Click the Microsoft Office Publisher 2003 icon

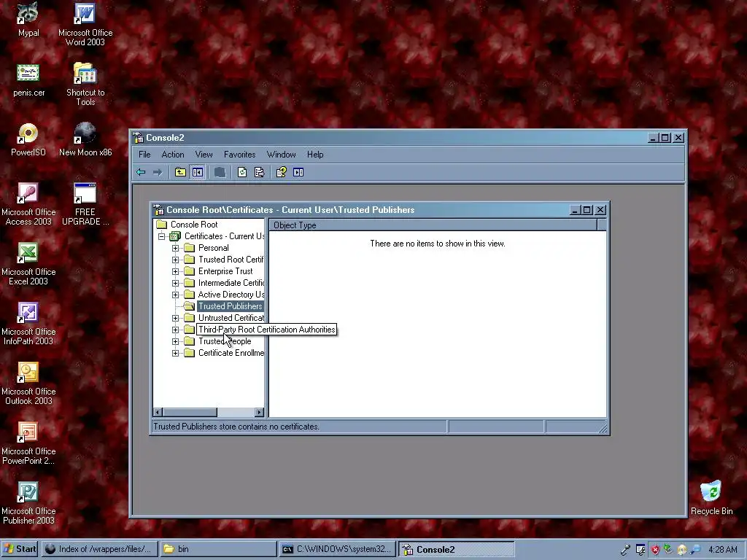pos(28,503)
